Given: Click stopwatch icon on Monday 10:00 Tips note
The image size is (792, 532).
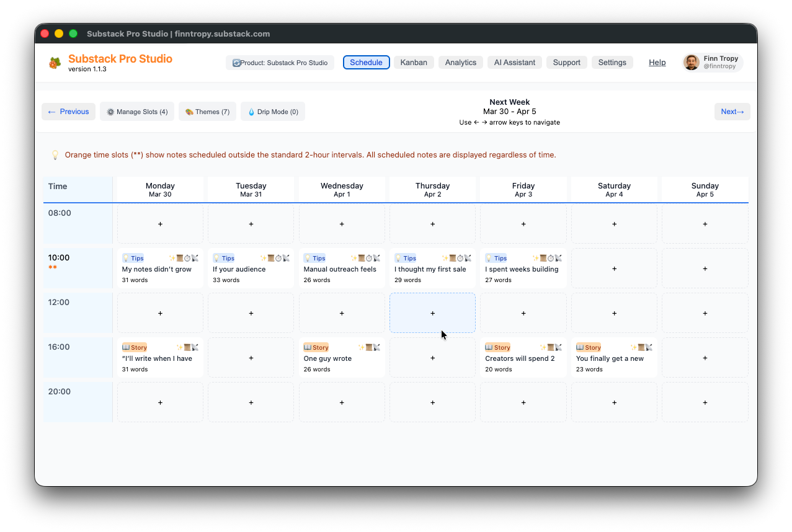Looking at the screenshot, I should 187,258.
